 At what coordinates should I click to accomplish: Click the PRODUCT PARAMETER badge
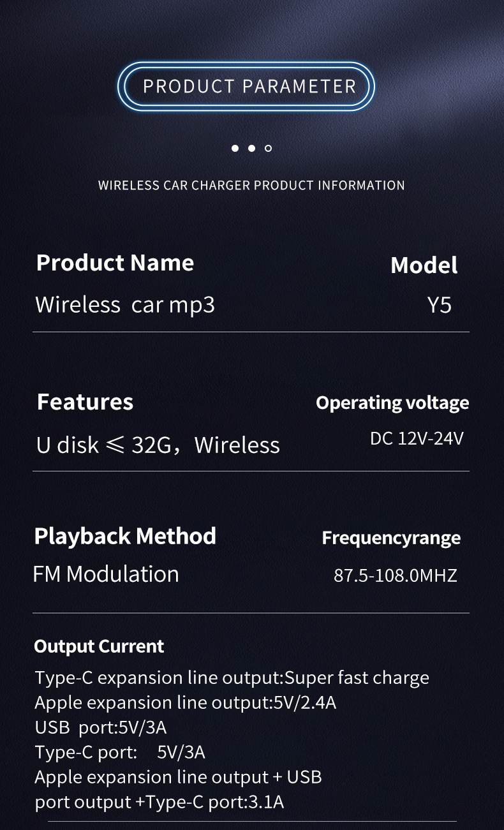click(249, 86)
